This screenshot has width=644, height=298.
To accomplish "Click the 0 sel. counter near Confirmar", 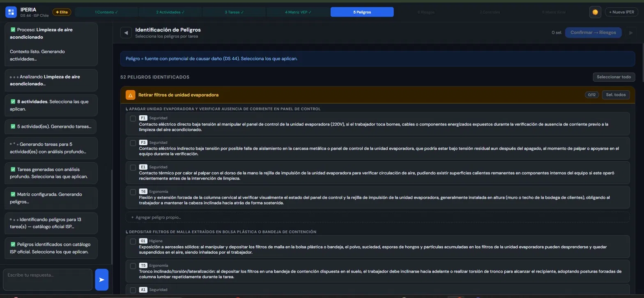I will coord(557,32).
